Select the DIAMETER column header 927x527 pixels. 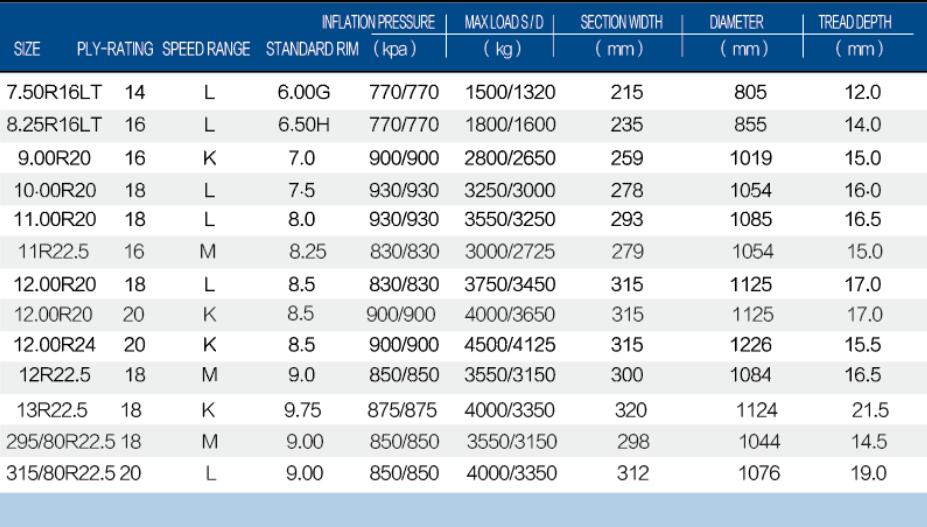click(x=737, y=22)
